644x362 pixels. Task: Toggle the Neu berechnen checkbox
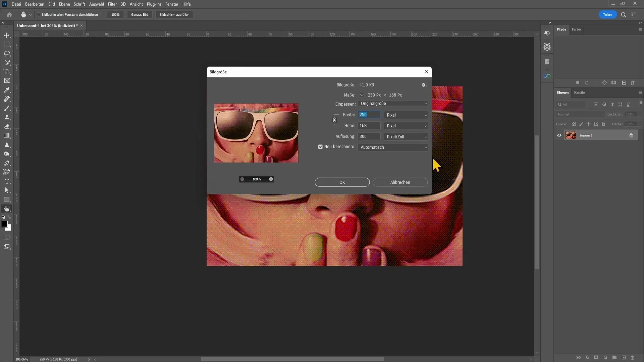coord(320,147)
